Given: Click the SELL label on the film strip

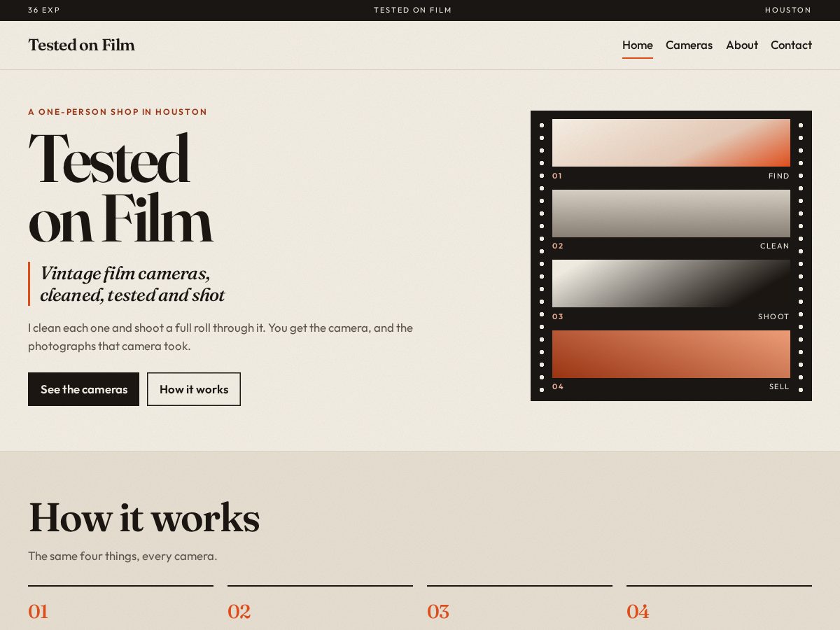Looking at the screenshot, I should (x=779, y=387).
